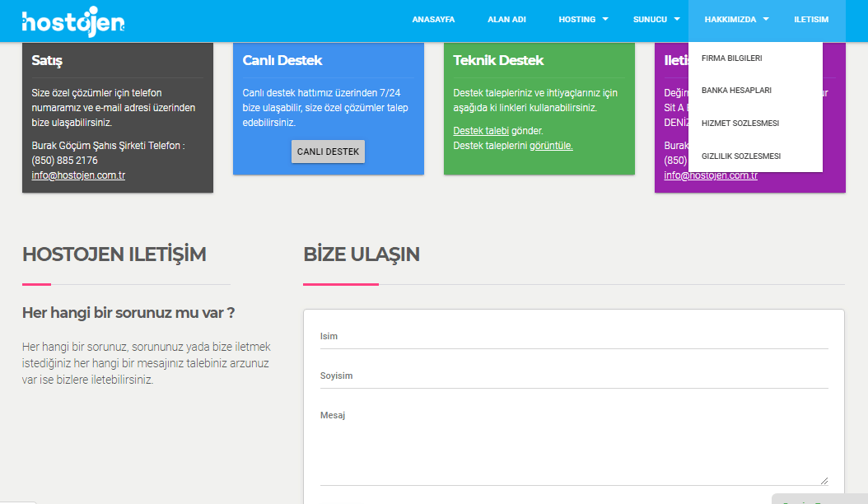Click the HOSTOJEN ILETİŞİM heading
This screenshot has height=504, width=868.
(x=114, y=254)
